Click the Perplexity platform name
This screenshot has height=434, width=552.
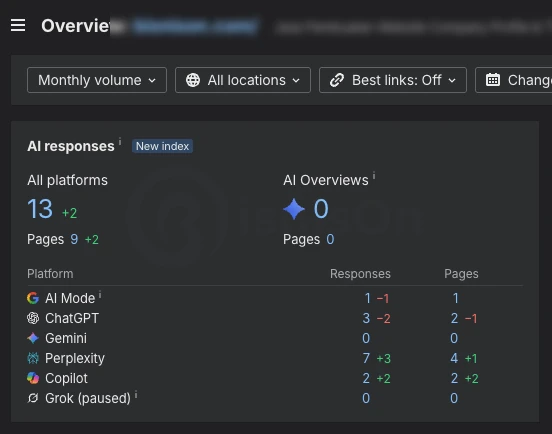[x=75, y=358]
